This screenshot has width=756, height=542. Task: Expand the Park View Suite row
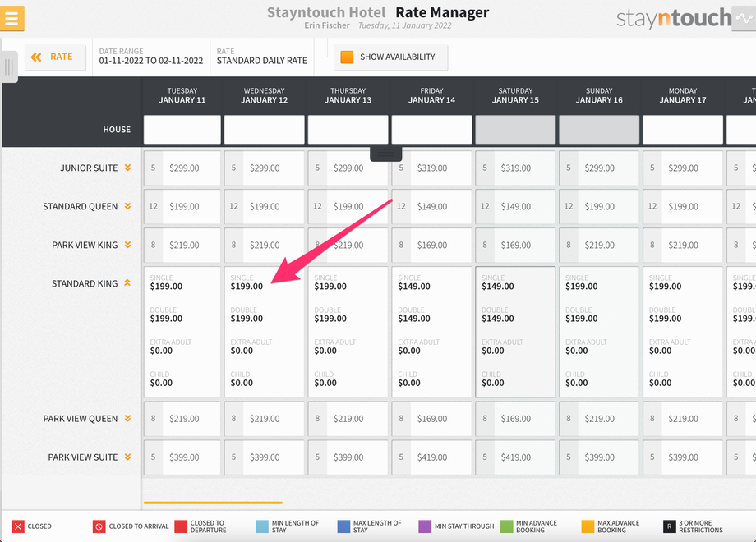[x=127, y=457]
